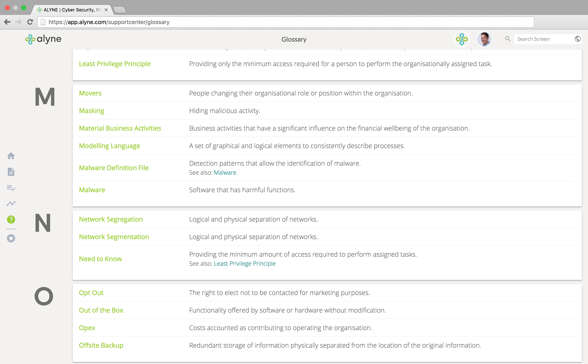Image resolution: width=588 pixels, height=364 pixels.
Task: Follow the Malware see-also link
Action: (x=225, y=173)
